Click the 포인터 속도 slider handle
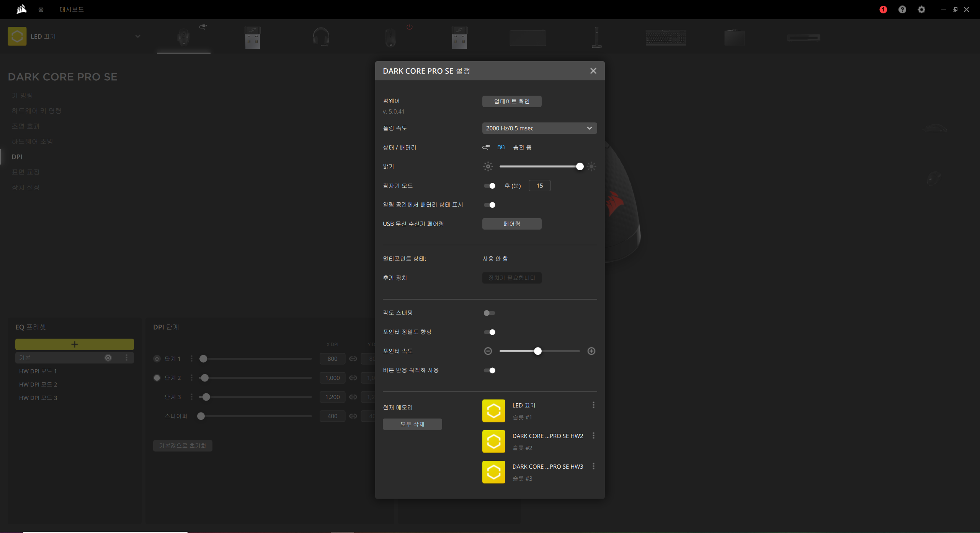The image size is (980, 533). click(x=538, y=351)
